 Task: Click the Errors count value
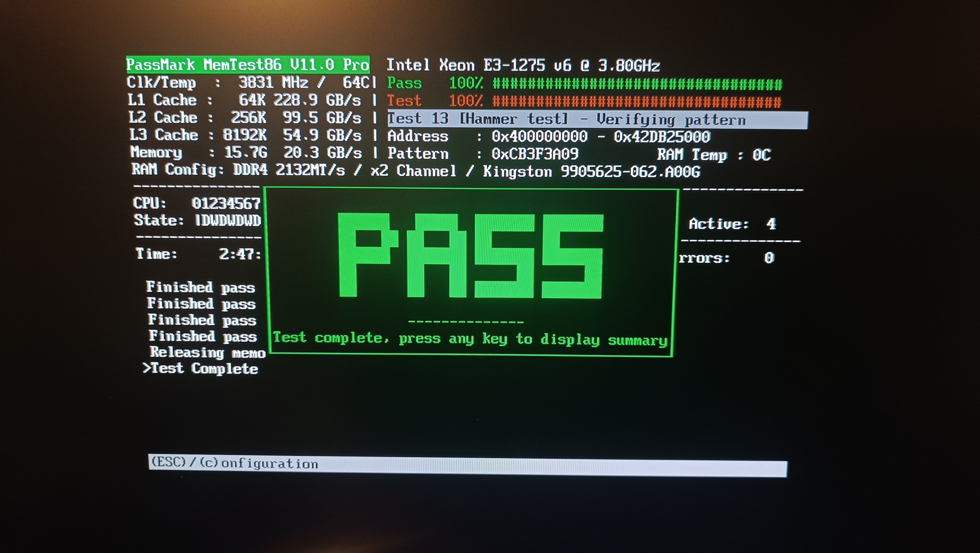coord(769,258)
